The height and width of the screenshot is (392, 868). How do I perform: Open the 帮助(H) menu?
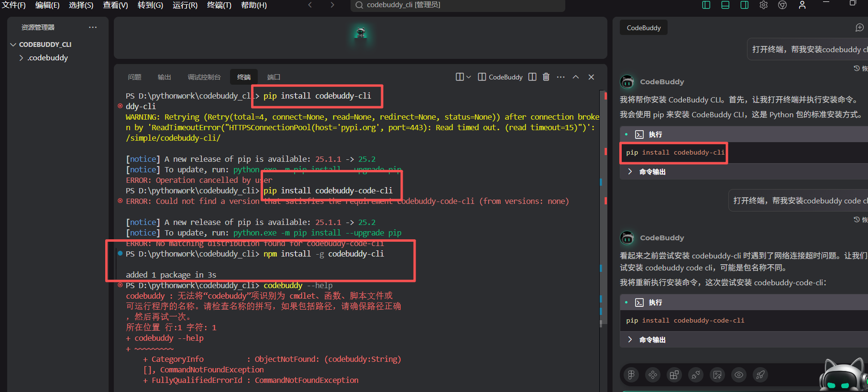pyautogui.click(x=254, y=5)
